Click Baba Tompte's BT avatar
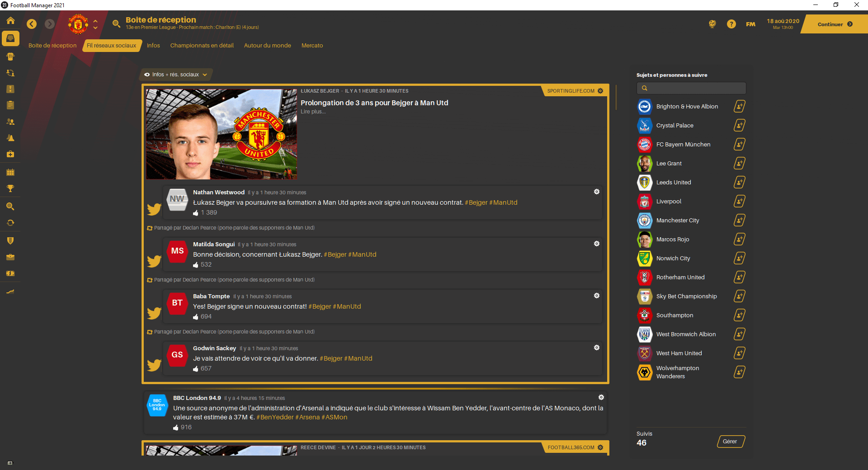The height and width of the screenshot is (470, 868). (x=177, y=303)
